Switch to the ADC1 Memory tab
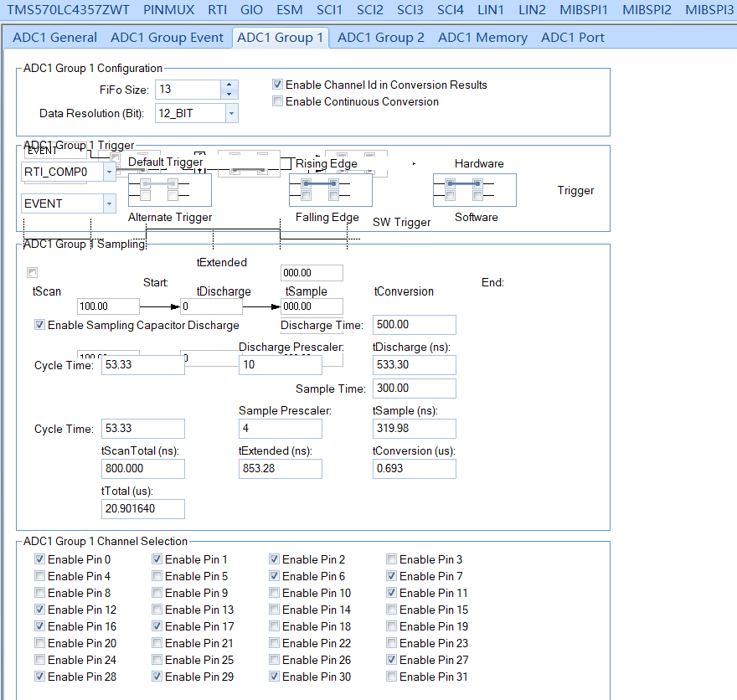This screenshot has width=737, height=700. [x=482, y=37]
